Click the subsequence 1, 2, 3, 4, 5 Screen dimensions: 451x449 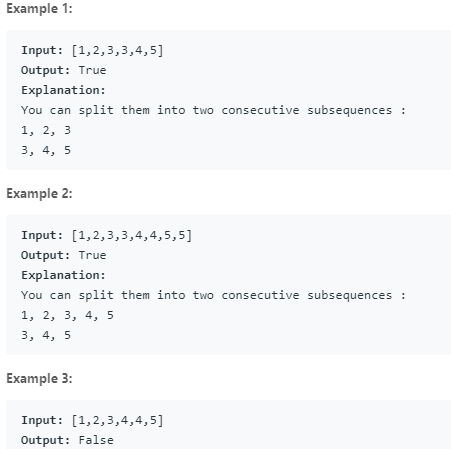pos(67,315)
